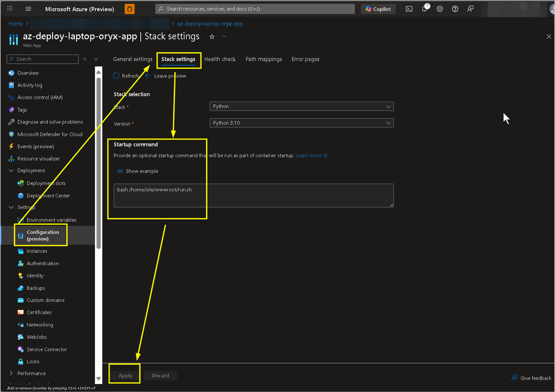Focus the sidebar Search field
This screenshot has width=555, height=392.
(x=42, y=59)
